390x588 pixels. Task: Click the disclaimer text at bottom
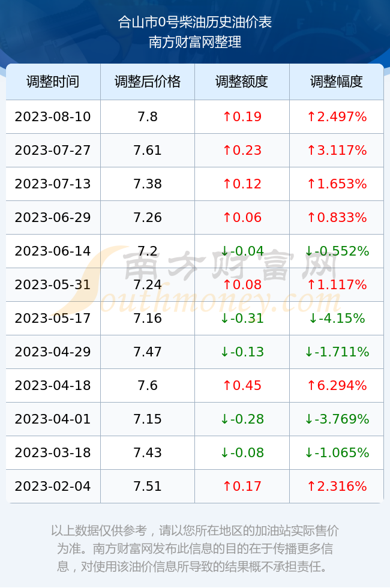(x=195, y=548)
